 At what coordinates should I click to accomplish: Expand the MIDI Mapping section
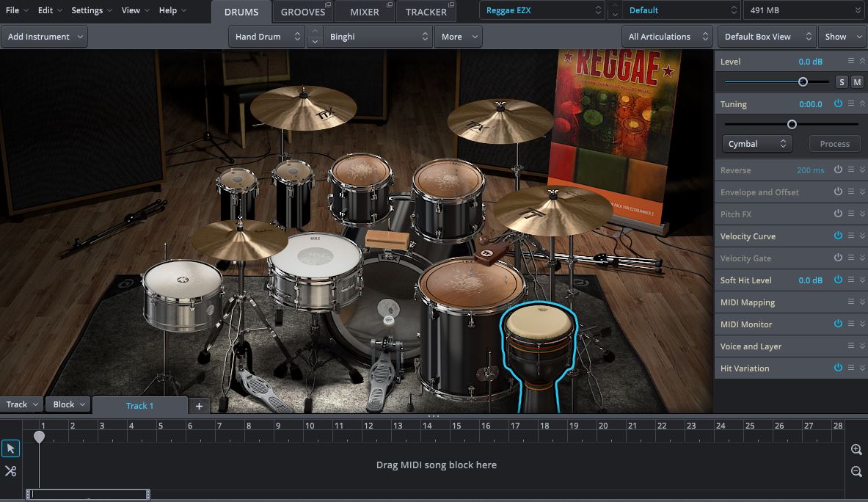pyautogui.click(x=862, y=302)
